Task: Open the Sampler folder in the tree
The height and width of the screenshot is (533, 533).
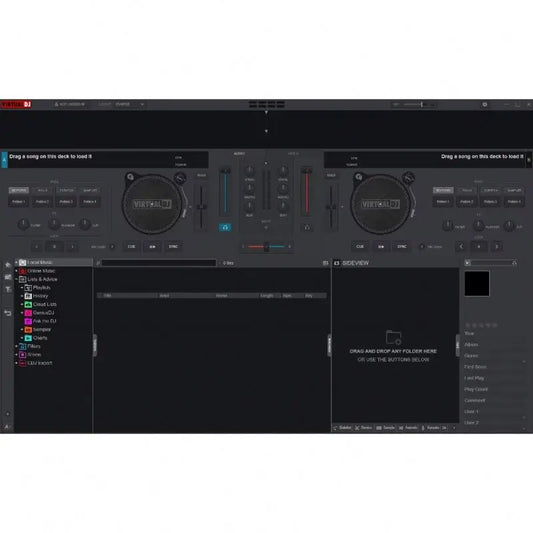Action: click(42, 330)
